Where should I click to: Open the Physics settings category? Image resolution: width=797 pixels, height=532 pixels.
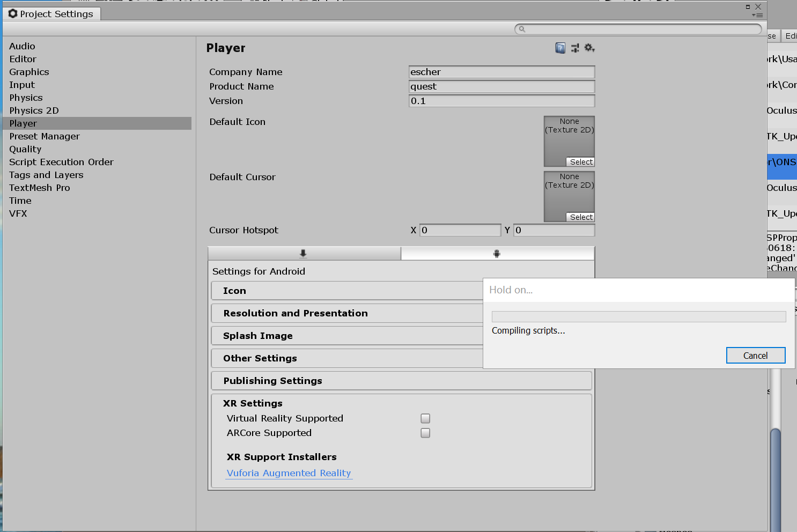[x=97, y=98]
